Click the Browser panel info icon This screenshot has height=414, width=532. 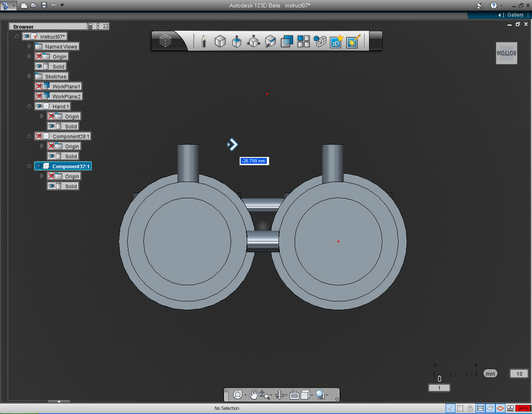tap(98, 26)
